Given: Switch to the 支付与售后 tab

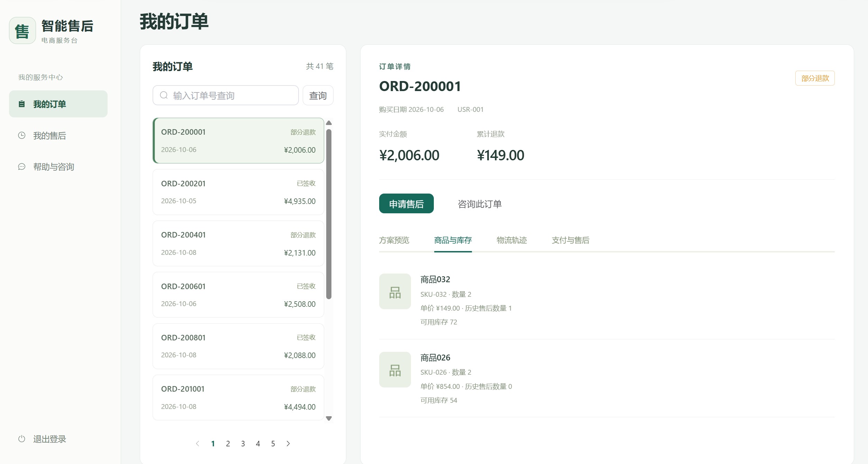Looking at the screenshot, I should [570, 240].
